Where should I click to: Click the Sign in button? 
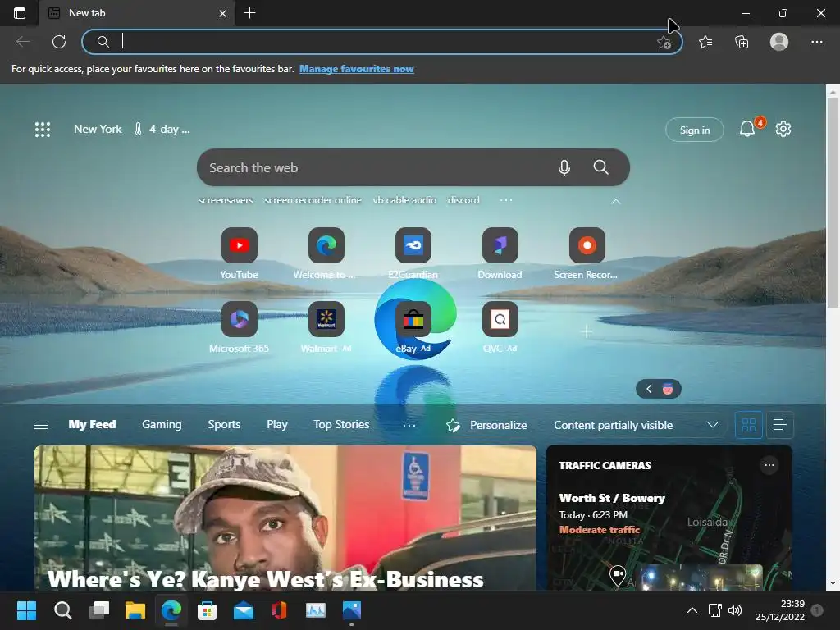694,130
